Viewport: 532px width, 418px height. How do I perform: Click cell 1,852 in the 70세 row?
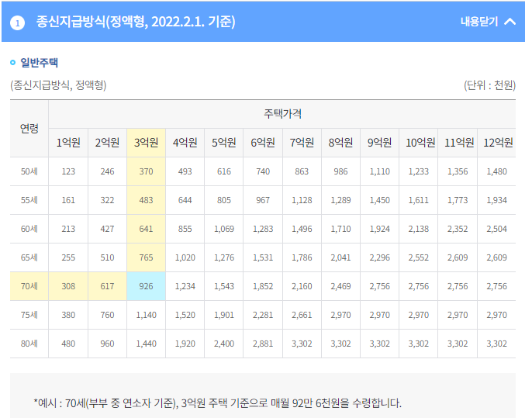(263, 286)
